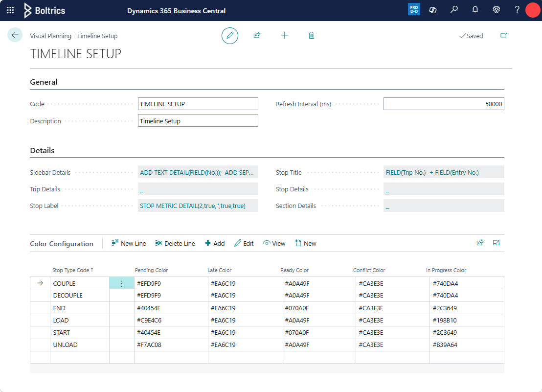This screenshot has width=542, height=392.
Task: Select the START stop type cell
Action: pyautogui.click(x=80, y=333)
